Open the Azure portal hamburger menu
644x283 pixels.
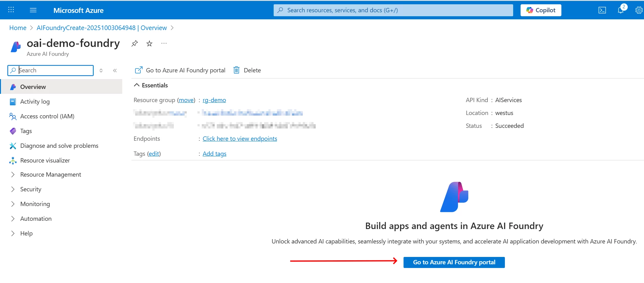(x=33, y=10)
